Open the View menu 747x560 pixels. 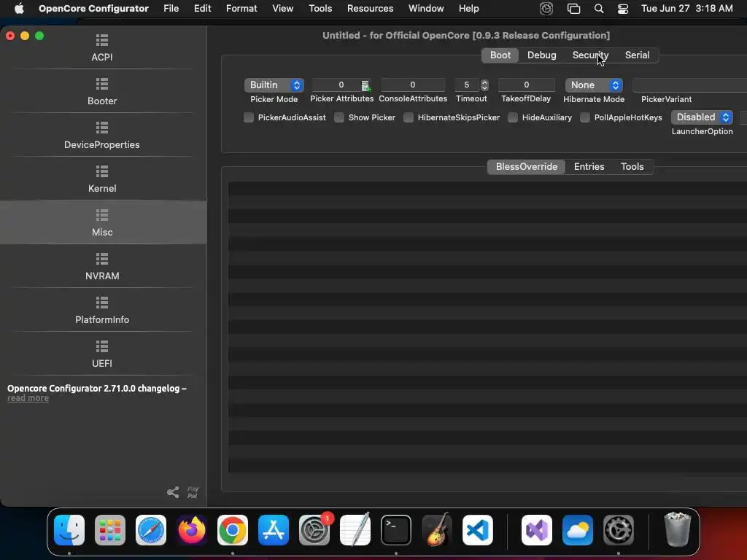tap(282, 9)
